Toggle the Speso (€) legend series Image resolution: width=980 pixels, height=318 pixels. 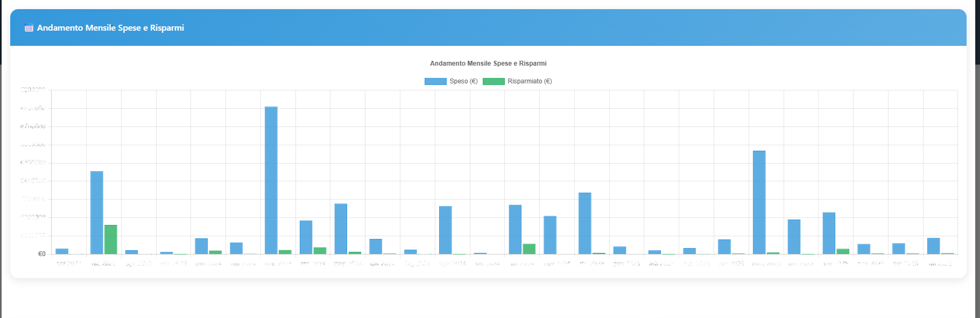pyautogui.click(x=451, y=81)
